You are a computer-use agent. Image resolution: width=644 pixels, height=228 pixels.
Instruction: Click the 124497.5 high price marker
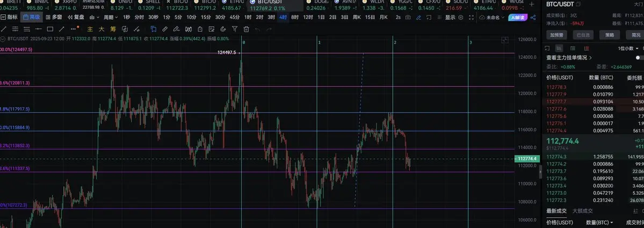point(227,53)
